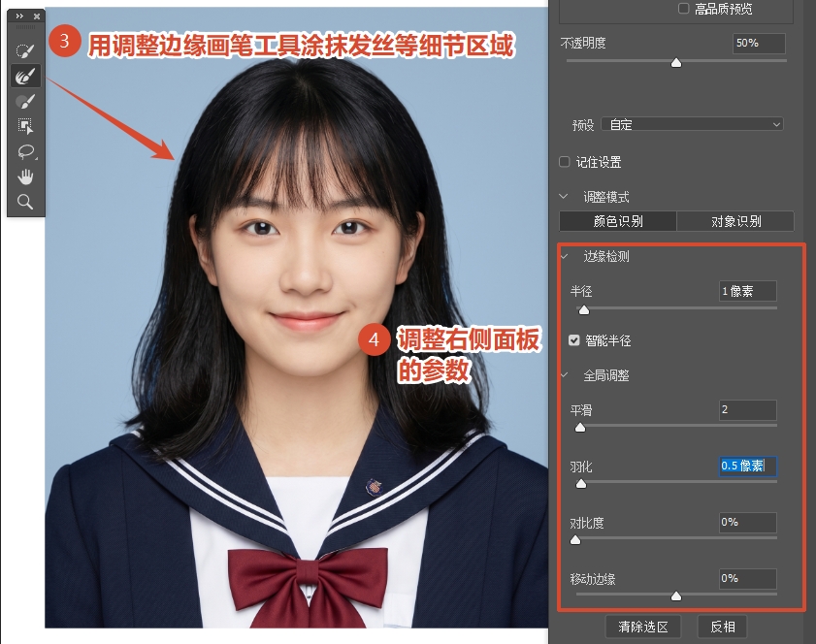The height and width of the screenshot is (644, 816).
Task: Select the Object Selection tool
Action: point(26,125)
